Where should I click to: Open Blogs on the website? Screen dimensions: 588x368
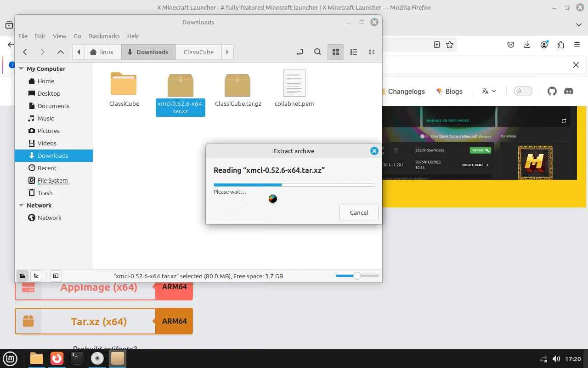point(449,91)
